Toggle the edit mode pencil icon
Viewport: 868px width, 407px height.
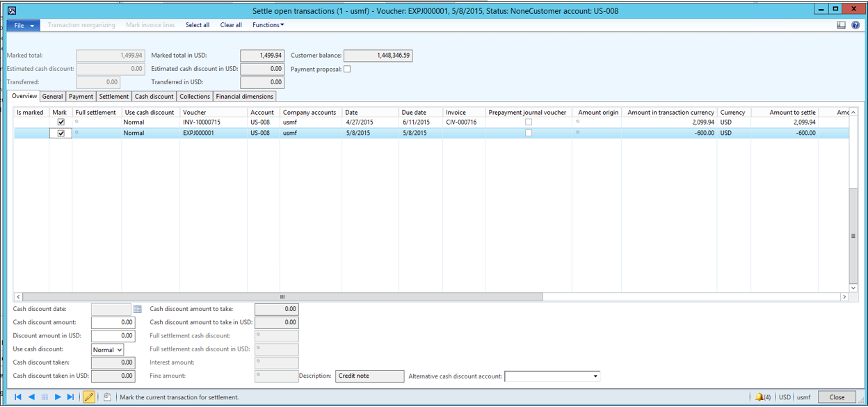click(x=89, y=397)
